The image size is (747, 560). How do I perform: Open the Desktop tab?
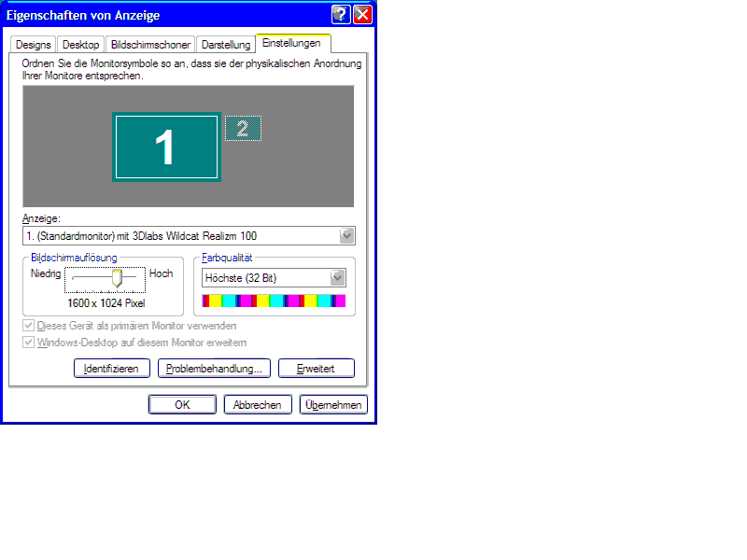pos(80,45)
